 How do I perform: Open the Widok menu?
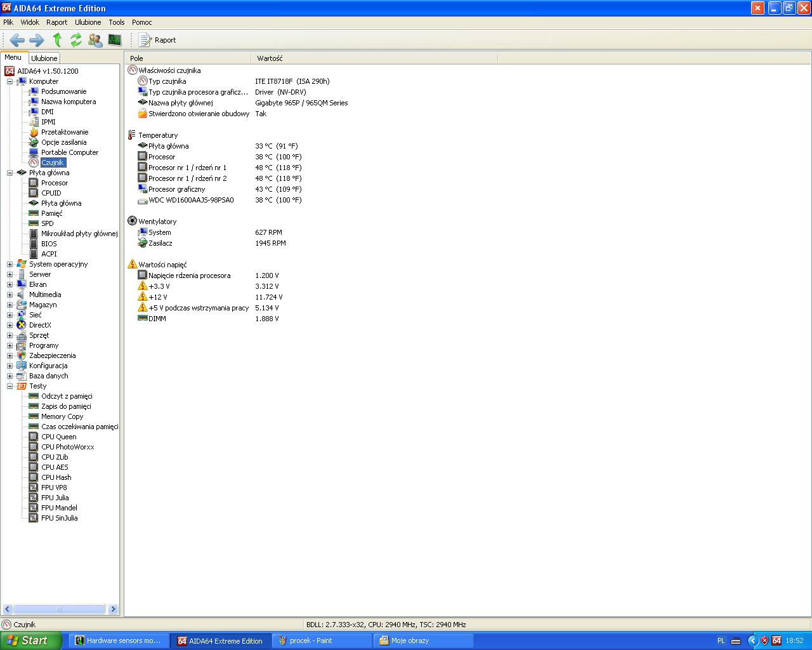pyautogui.click(x=30, y=22)
